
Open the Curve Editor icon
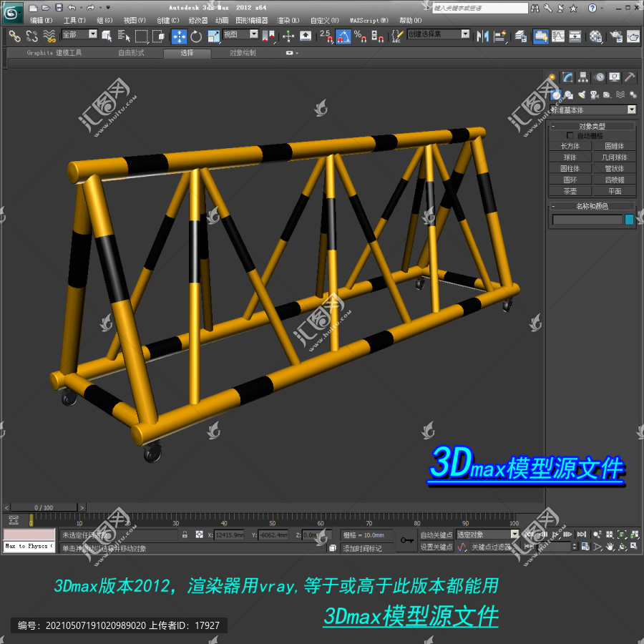coord(558,36)
